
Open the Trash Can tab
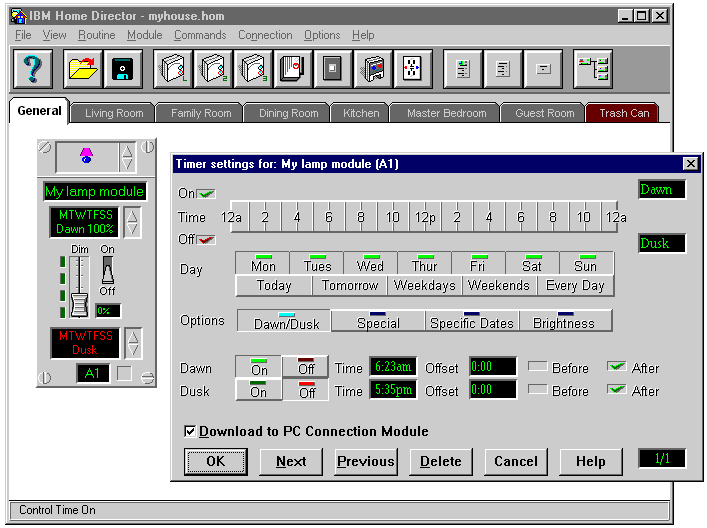624,113
